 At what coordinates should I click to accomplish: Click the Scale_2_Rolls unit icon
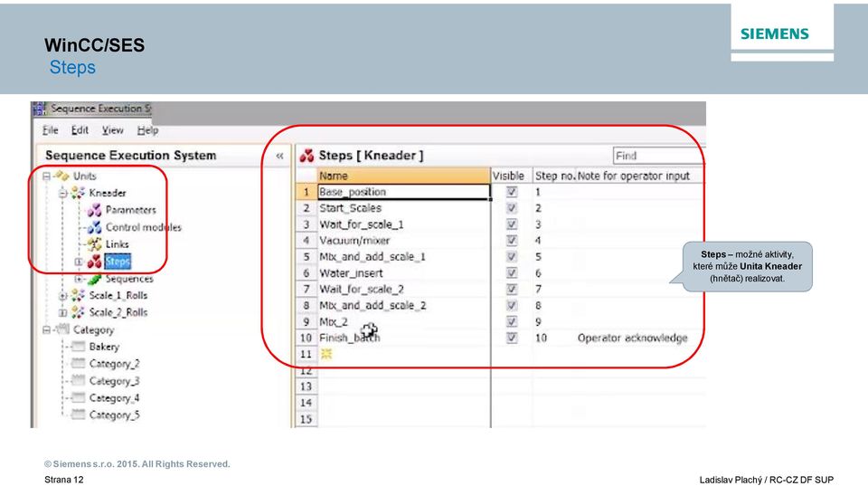click(78, 312)
